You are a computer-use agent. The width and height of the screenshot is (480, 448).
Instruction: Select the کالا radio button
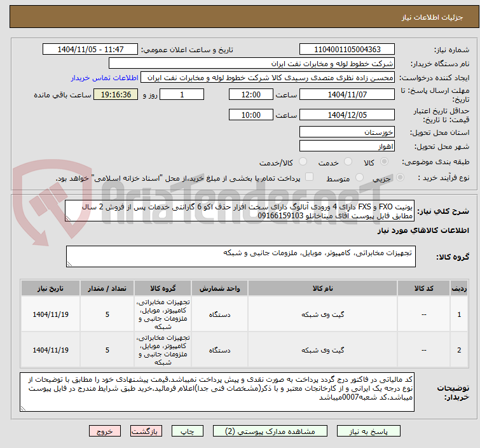point(384,162)
